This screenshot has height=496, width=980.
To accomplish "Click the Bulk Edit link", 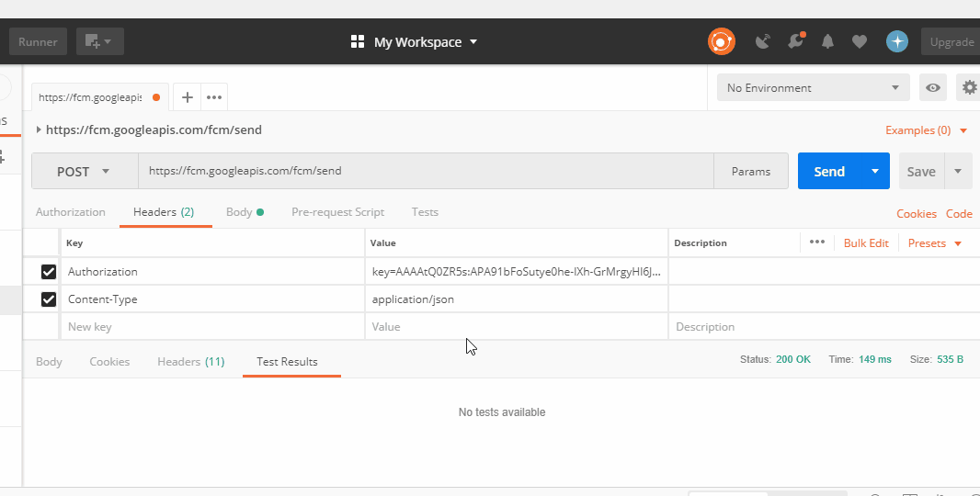I will point(866,243).
